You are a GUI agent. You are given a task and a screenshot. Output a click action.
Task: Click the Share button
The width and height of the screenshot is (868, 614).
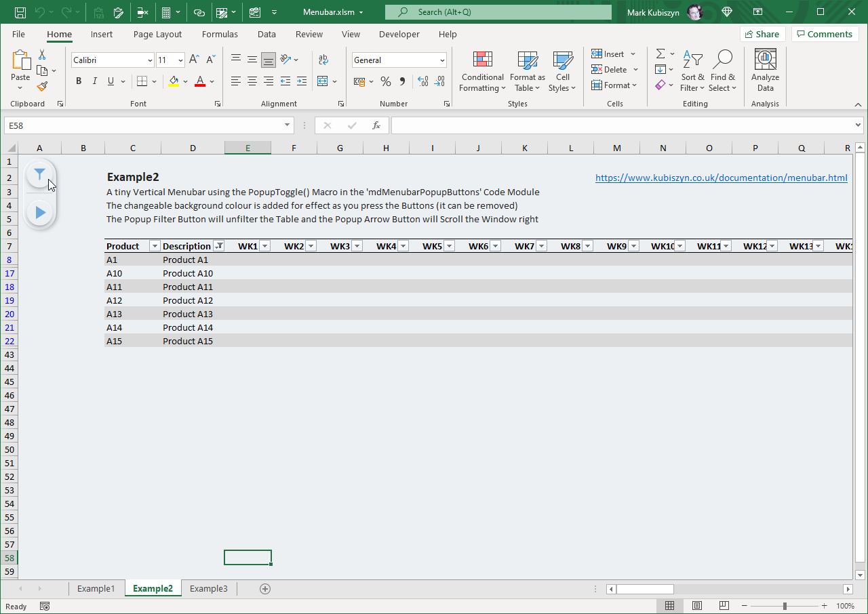(x=762, y=34)
